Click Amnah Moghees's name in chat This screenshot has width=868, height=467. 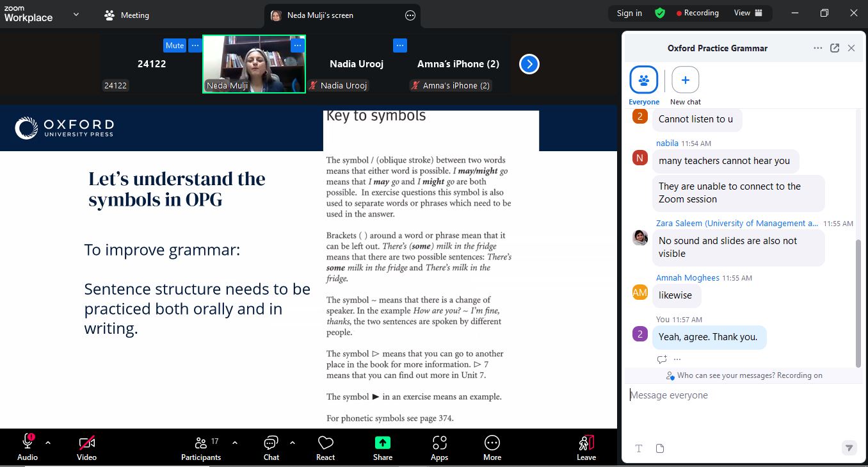[x=687, y=278]
